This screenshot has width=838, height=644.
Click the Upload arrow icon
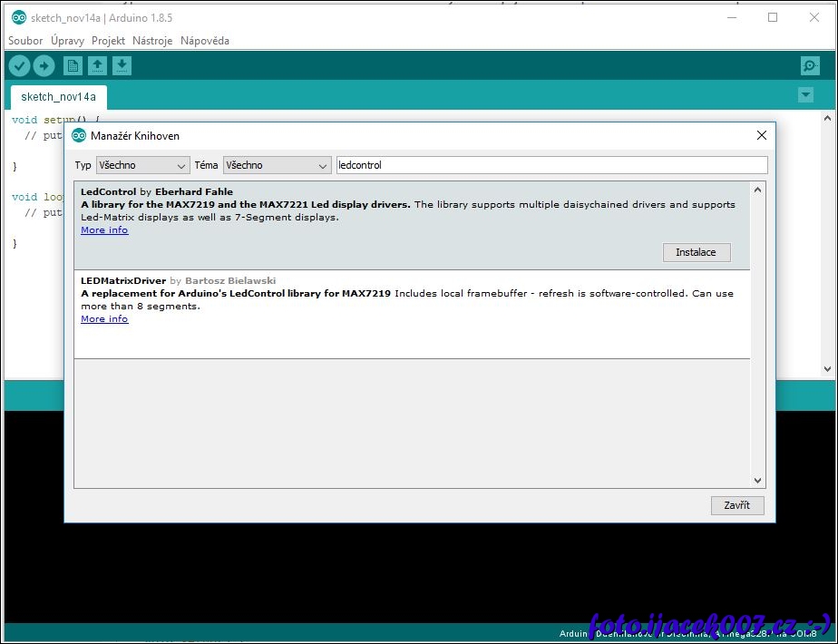pos(44,65)
